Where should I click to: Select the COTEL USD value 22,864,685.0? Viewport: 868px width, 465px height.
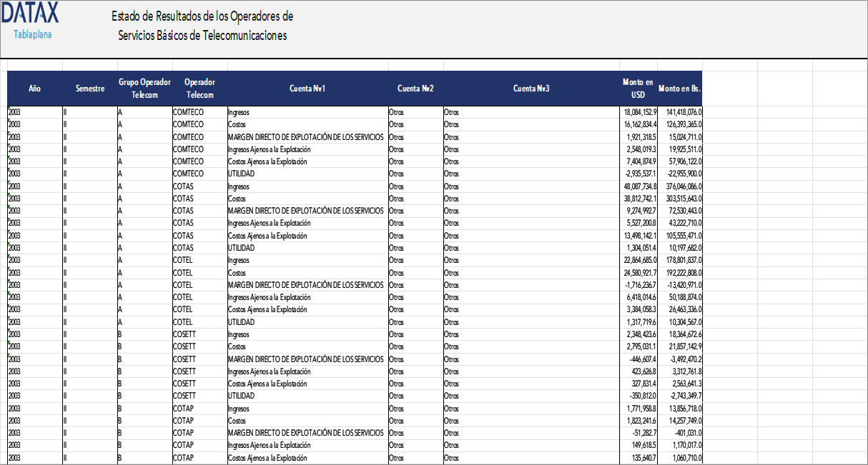click(x=638, y=260)
